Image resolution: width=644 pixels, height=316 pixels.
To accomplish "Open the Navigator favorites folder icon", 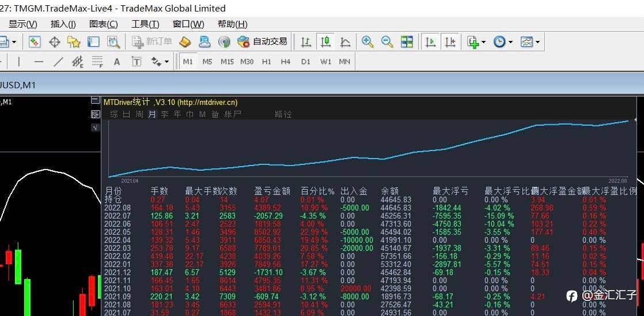I will [x=74, y=42].
